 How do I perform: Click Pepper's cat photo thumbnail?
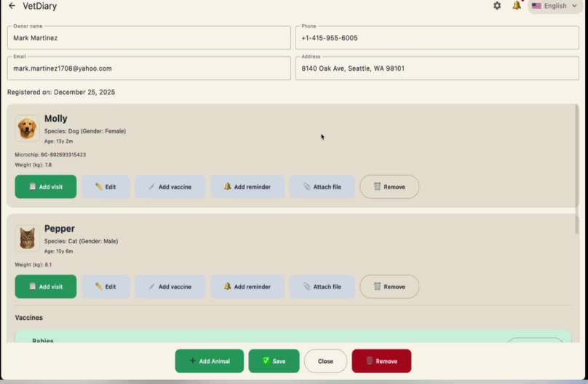pos(28,238)
